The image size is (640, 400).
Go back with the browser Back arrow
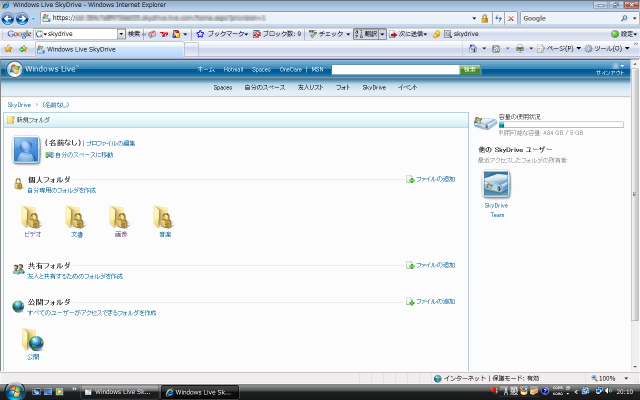coord(8,18)
